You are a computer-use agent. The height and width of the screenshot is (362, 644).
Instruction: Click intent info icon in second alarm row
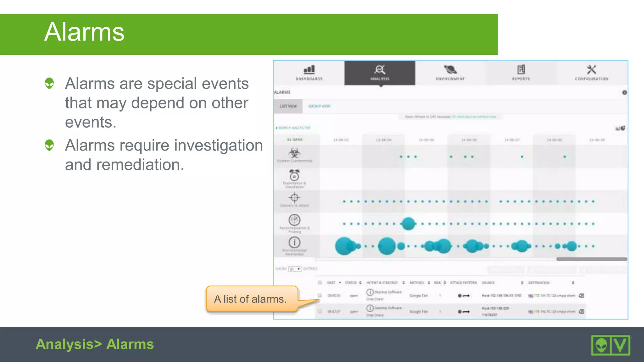coord(370,308)
